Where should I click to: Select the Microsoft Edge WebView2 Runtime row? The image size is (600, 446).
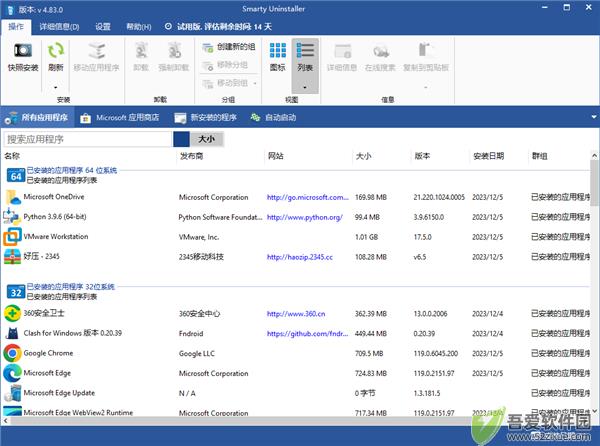tap(295, 412)
